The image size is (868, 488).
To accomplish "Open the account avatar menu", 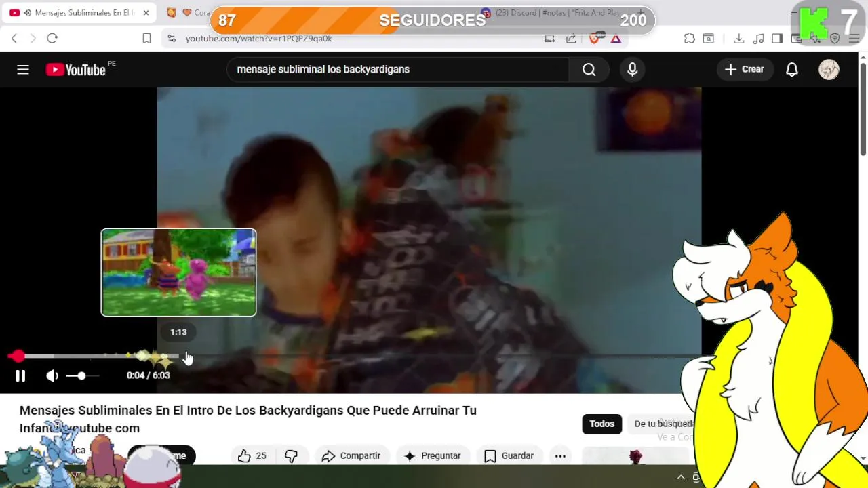I will pyautogui.click(x=829, y=69).
